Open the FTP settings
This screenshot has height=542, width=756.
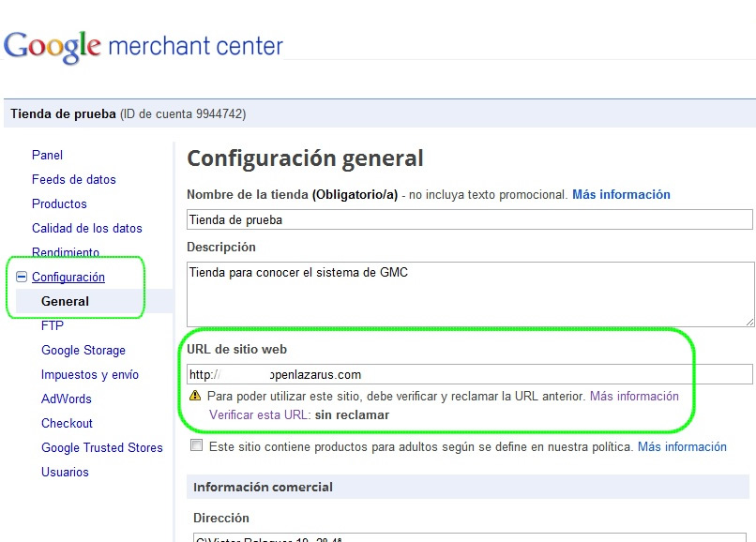[53, 326]
